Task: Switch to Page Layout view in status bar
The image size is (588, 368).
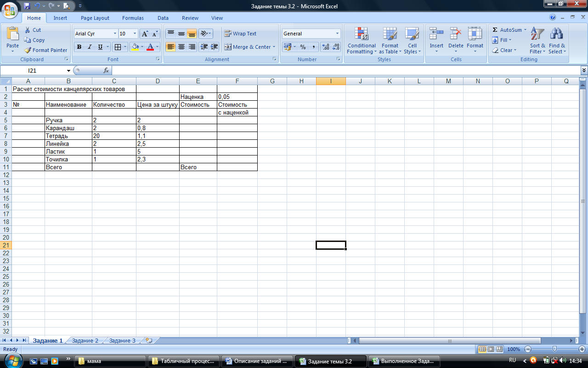Action: coord(491,349)
